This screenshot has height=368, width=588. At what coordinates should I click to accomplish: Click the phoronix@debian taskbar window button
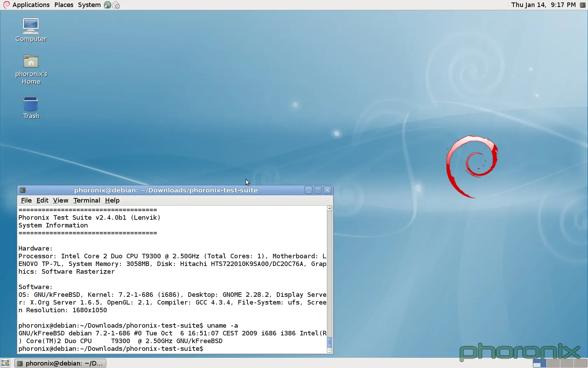click(x=60, y=363)
